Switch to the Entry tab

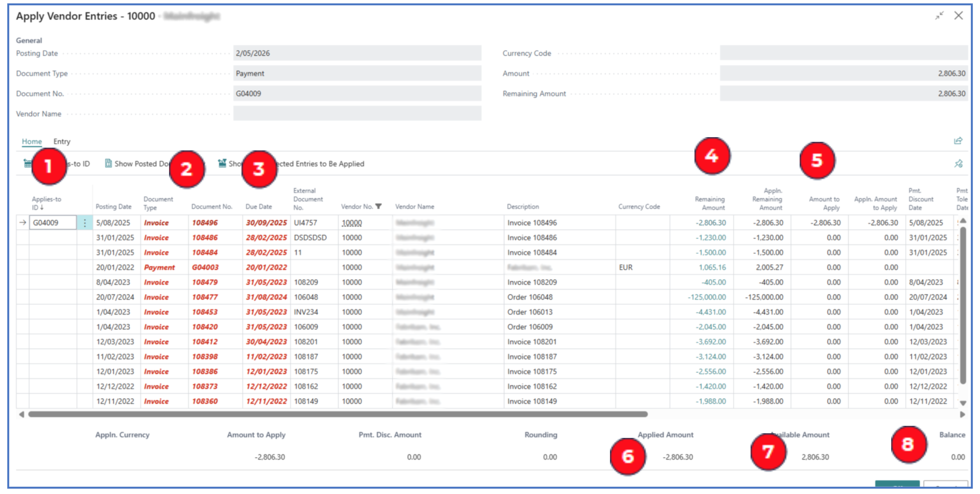[62, 141]
